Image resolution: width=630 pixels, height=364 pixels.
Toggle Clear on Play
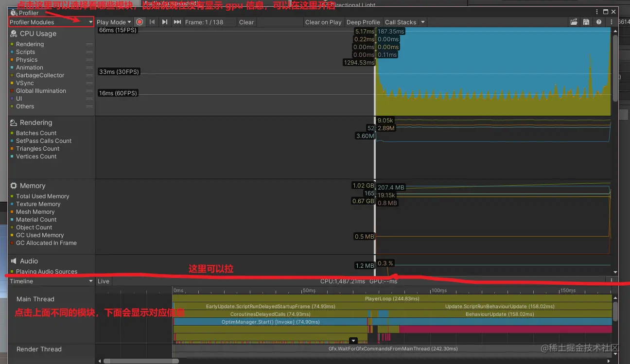click(x=323, y=22)
